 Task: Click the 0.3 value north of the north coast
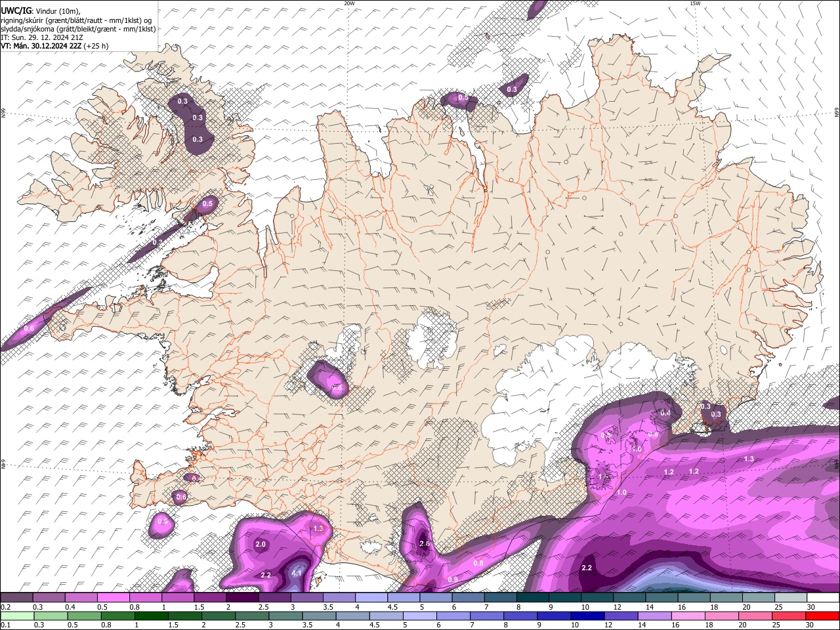click(x=512, y=89)
